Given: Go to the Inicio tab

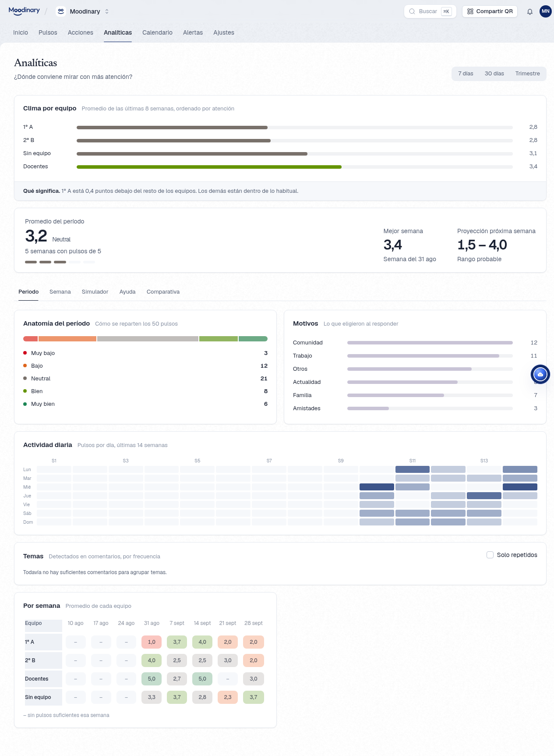Looking at the screenshot, I should tap(21, 32).
